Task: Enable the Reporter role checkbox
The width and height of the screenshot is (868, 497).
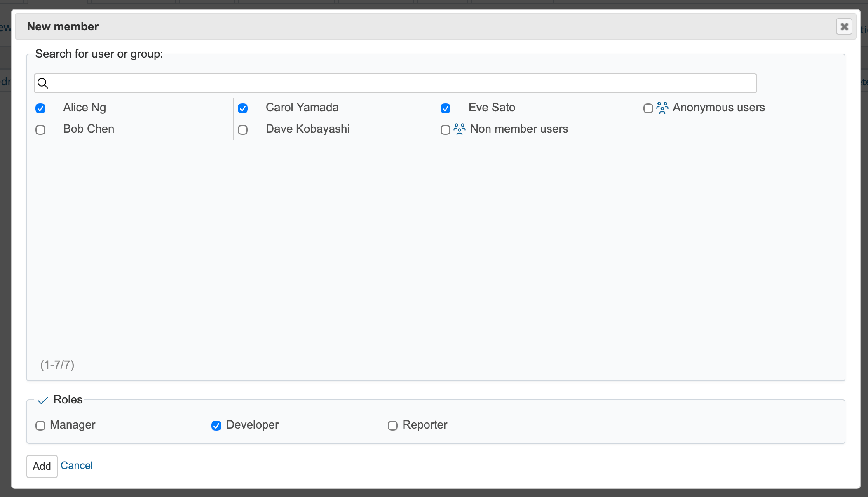Action: pyautogui.click(x=393, y=426)
